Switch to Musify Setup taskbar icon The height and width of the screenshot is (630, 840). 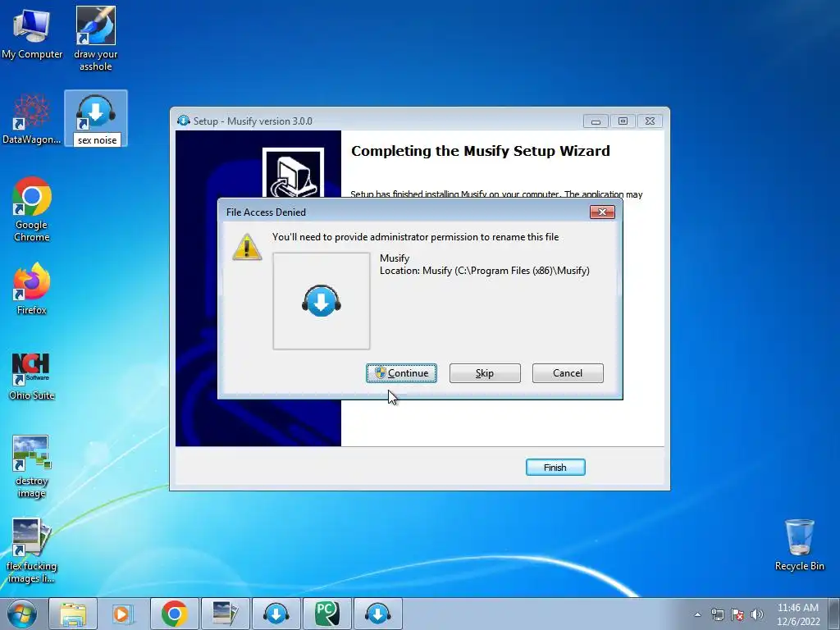tap(377, 614)
